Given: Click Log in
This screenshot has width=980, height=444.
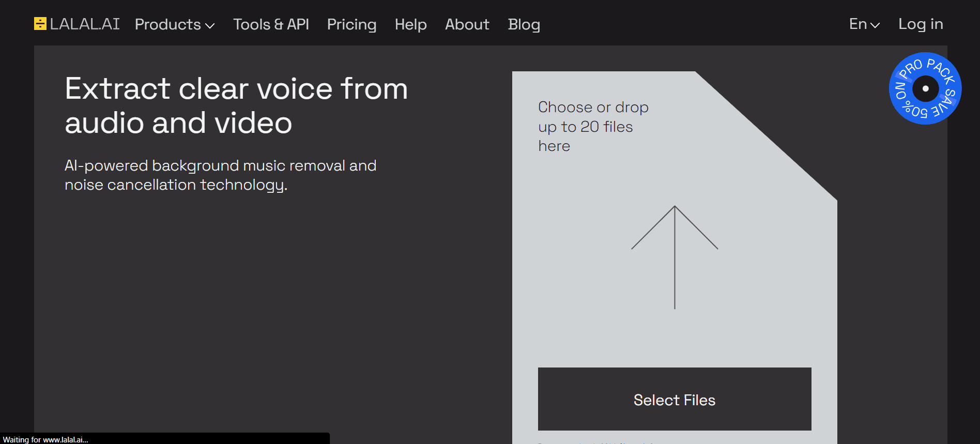Looking at the screenshot, I should 920,23.
